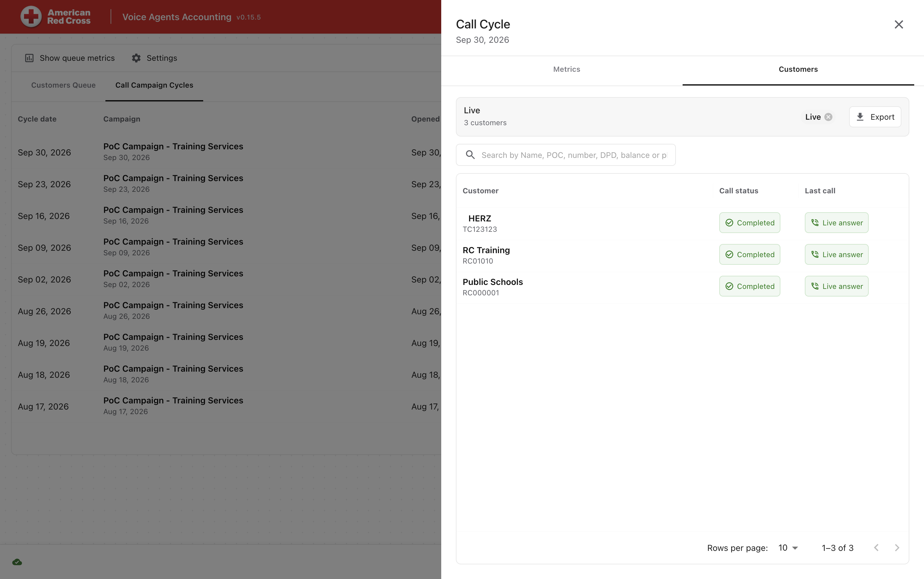Image resolution: width=924 pixels, height=579 pixels.
Task: Click the Customer column header
Action: click(480, 191)
